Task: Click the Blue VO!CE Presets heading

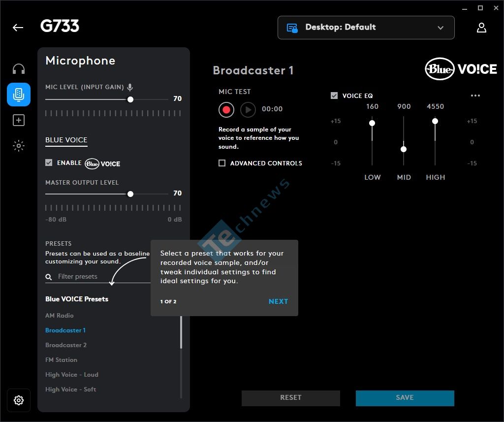Action: click(77, 299)
